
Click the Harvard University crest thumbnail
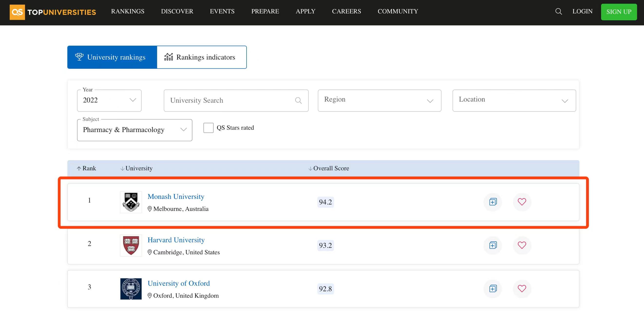131,245
